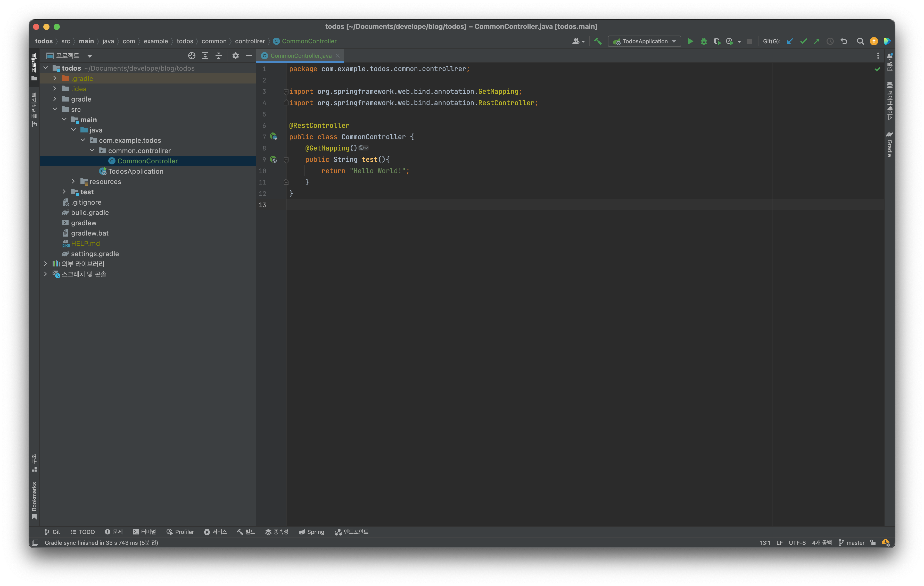Toggle the method fold marker on line 9
This screenshot has width=924, height=586.
[x=286, y=160]
